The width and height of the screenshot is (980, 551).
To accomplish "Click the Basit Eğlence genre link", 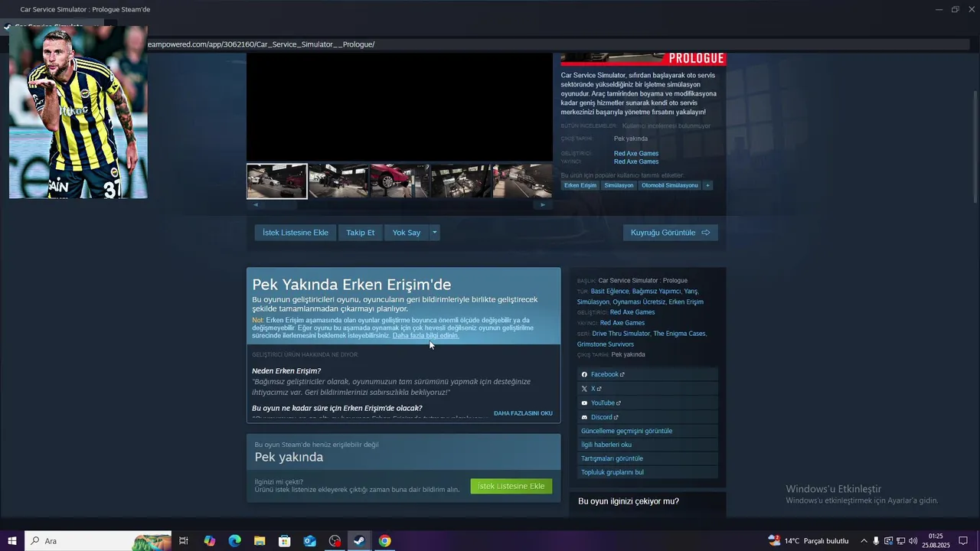I will coord(609,291).
